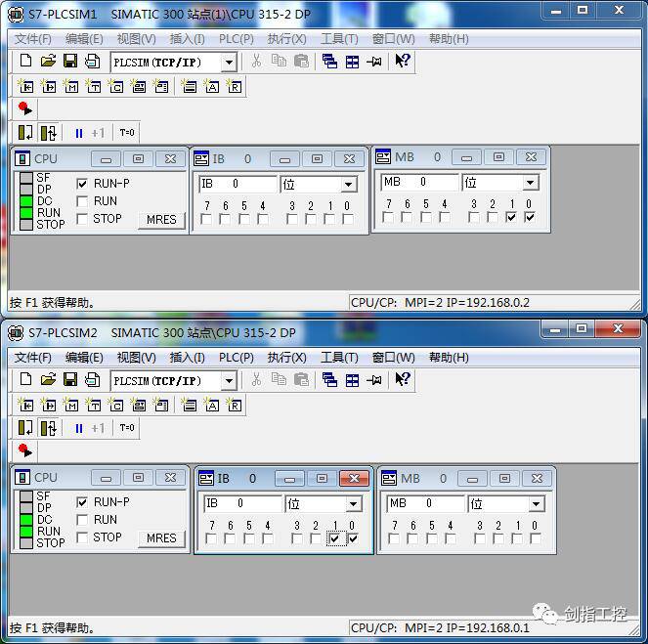
Task: Insert accumulators (A) icon in PLCSIM1
Action: point(211,87)
